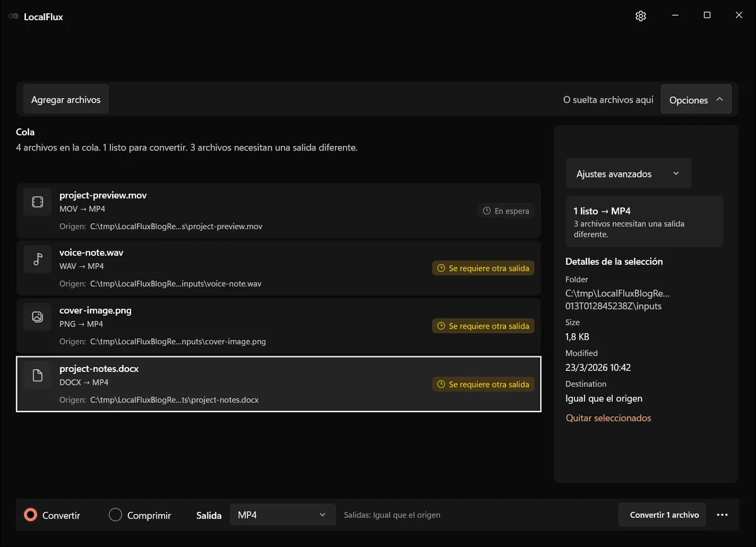Maximize the LocalFlux window
The width and height of the screenshot is (756, 547).
pyautogui.click(x=707, y=16)
